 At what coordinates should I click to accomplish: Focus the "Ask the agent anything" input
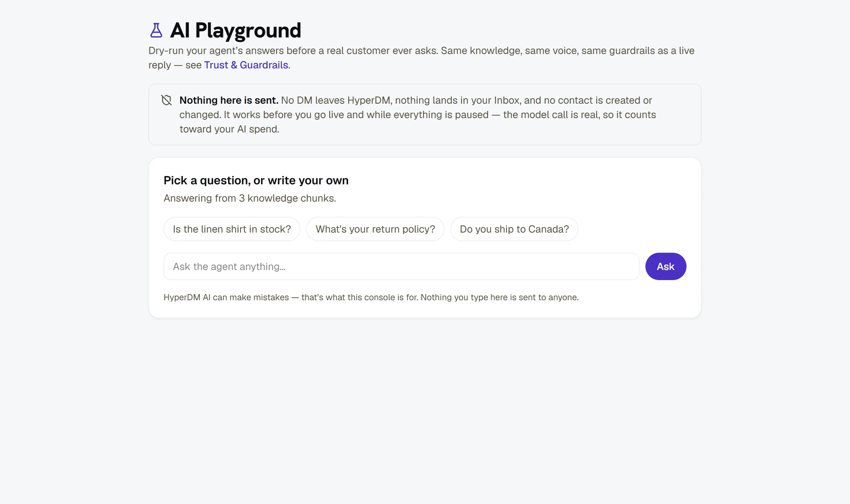tap(402, 266)
